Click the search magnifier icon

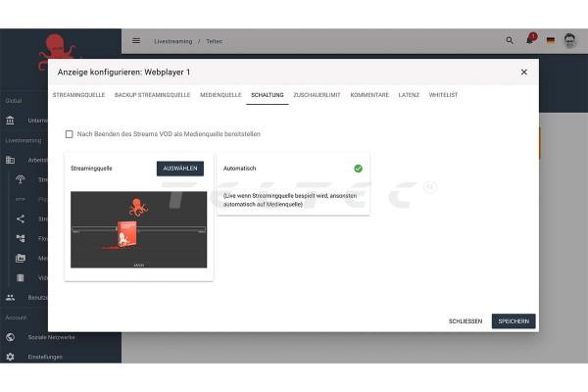(x=509, y=41)
